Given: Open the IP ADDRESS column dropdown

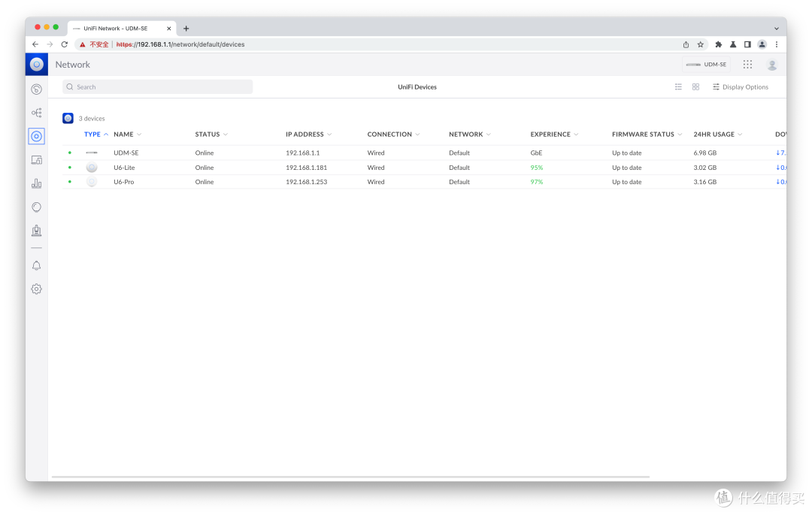Looking at the screenshot, I should pos(331,134).
